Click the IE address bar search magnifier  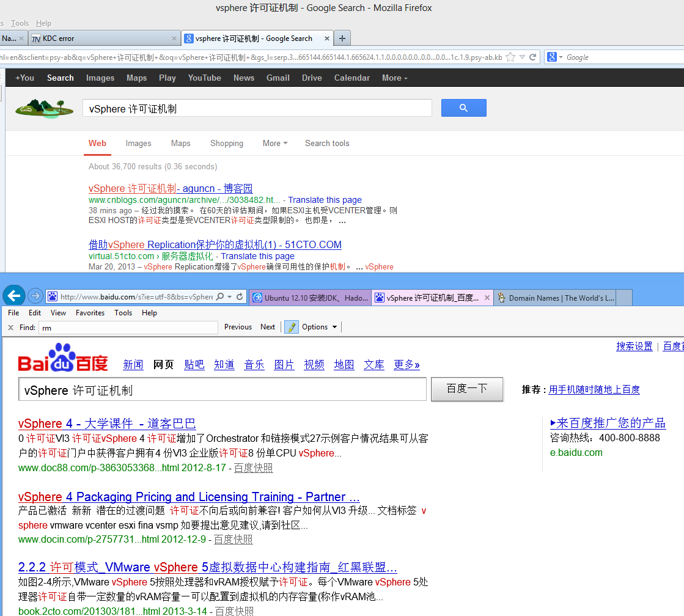pos(220,296)
